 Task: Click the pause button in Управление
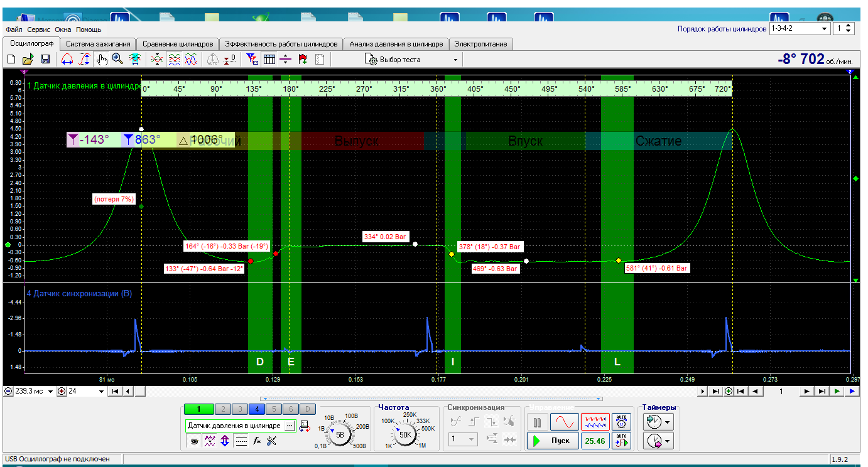coord(537,421)
